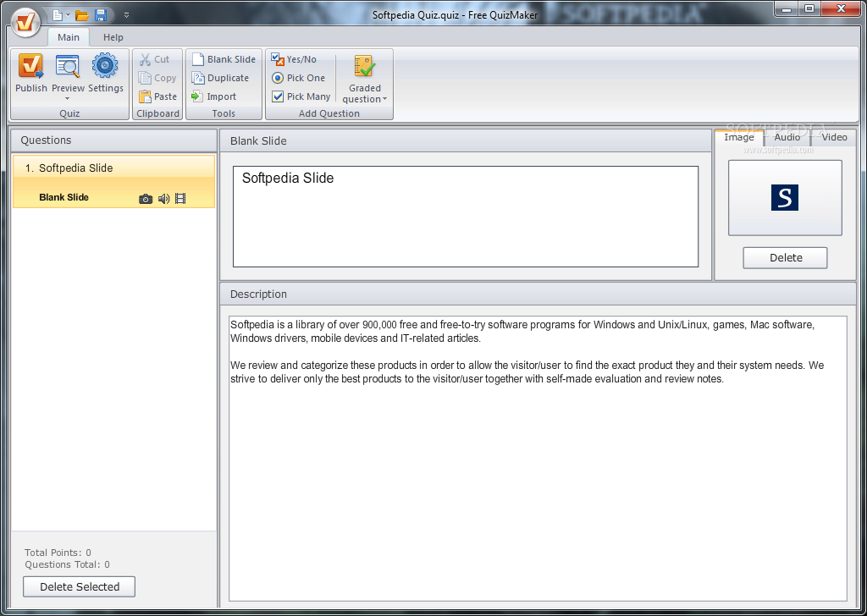Open quiz Settings gear
This screenshot has height=616, width=867.
tap(106, 73)
